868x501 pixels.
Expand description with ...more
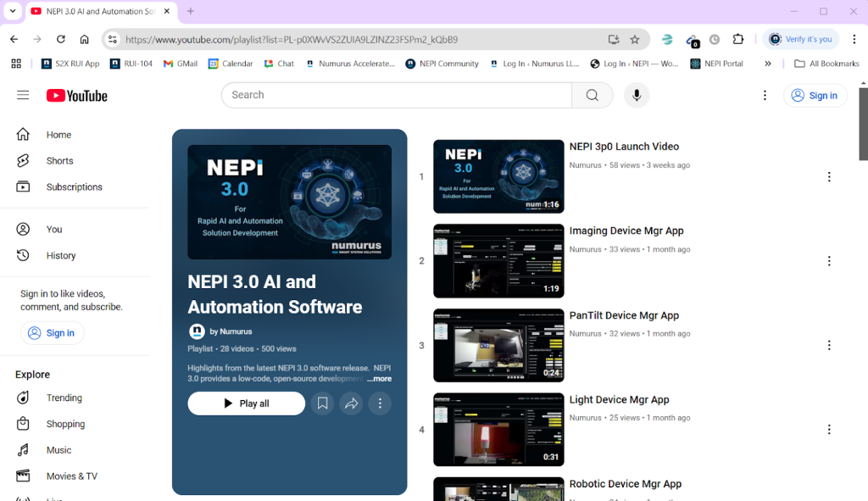pyautogui.click(x=379, y=379)
